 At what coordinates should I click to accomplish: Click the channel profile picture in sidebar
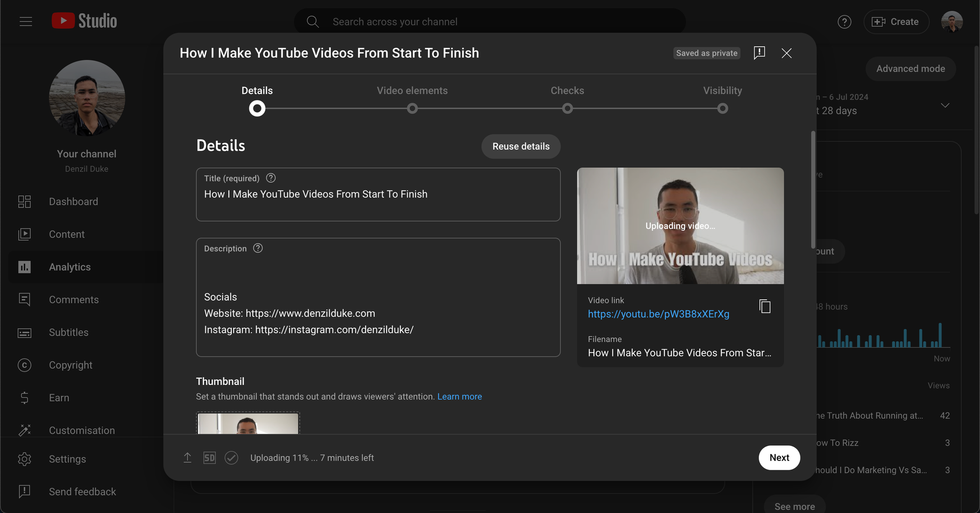[x=87, y=98]
